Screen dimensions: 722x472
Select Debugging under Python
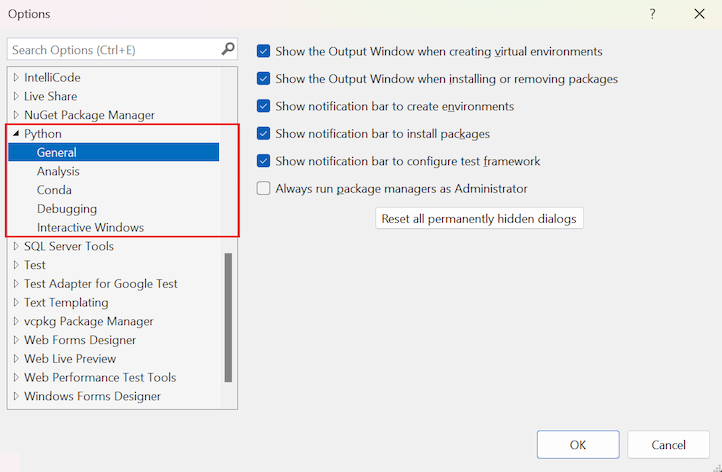(67, 209)
